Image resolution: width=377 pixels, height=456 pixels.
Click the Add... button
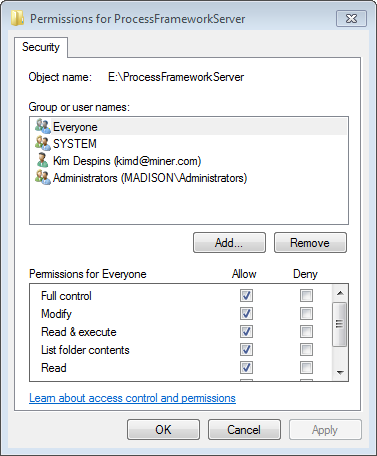(x=229, y=243)
